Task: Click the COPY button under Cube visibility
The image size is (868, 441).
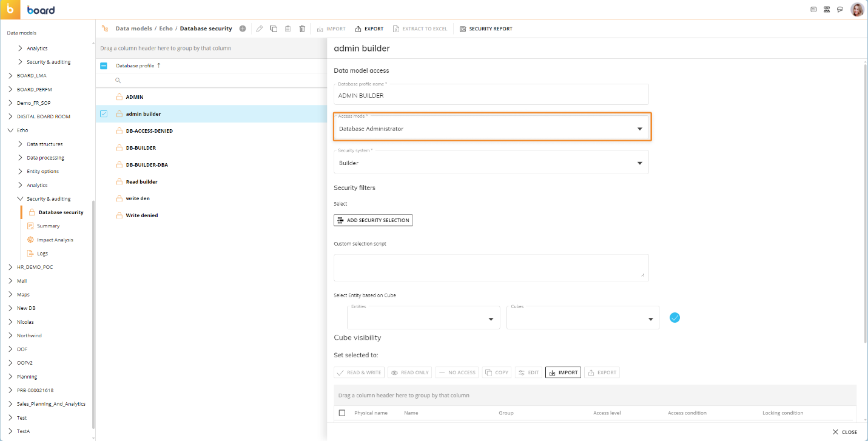Action: click(497, 372)
